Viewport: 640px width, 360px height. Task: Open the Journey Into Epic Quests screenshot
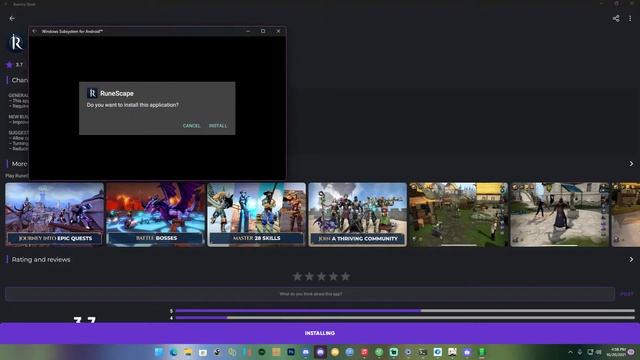pos(54,214)
